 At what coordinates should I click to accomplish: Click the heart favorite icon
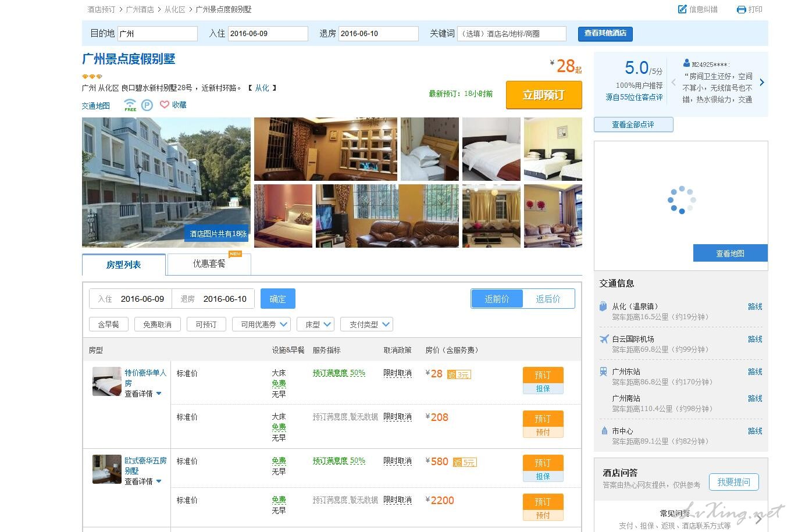tap(165, 105)
